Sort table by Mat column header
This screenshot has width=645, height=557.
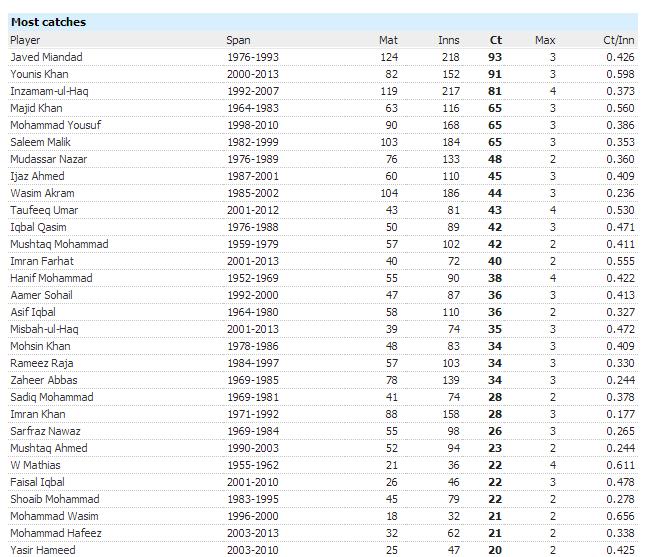pos(388,40)
